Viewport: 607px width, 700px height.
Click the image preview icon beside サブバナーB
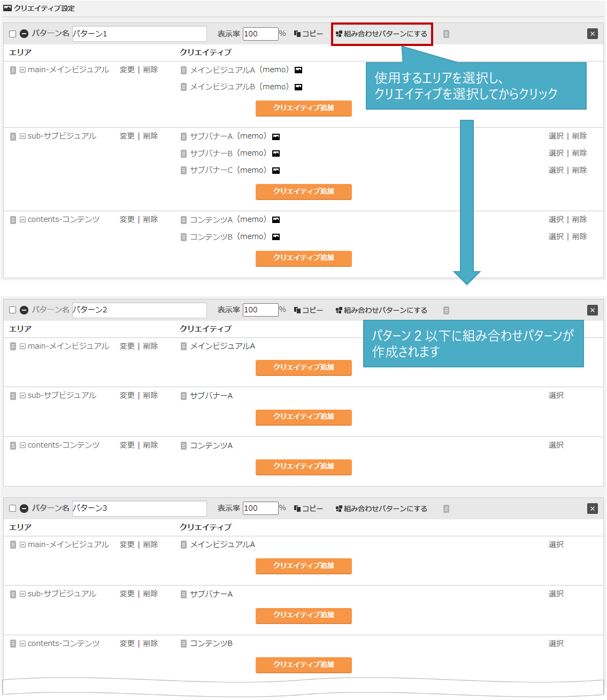(x=276, y=153)
